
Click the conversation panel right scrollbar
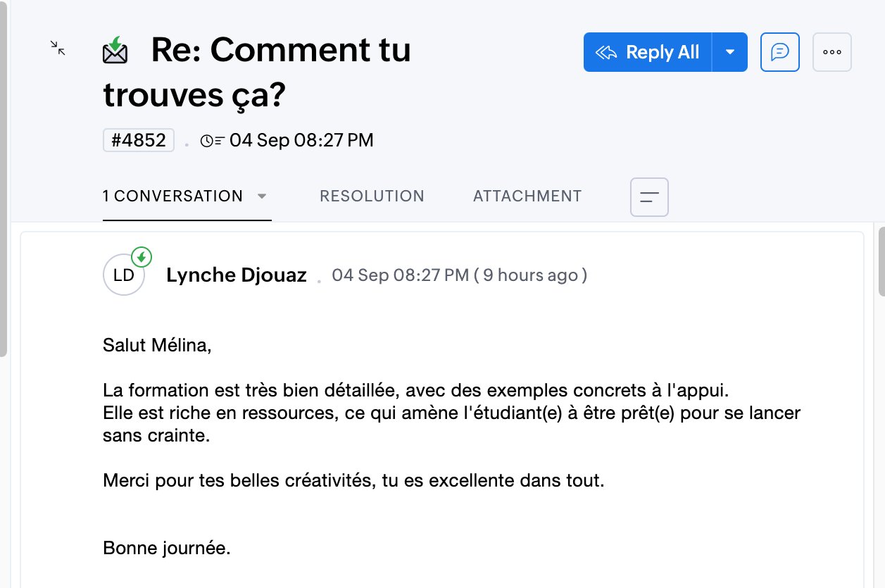pos(881,261)
